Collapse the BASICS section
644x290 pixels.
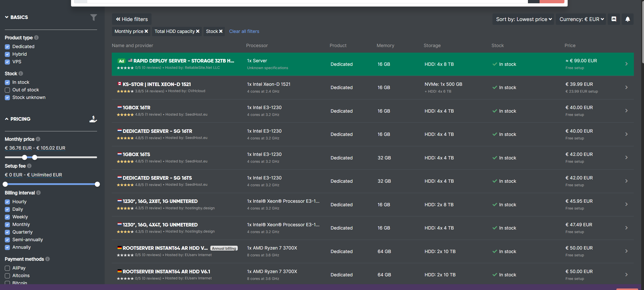[x=16, y=17]
